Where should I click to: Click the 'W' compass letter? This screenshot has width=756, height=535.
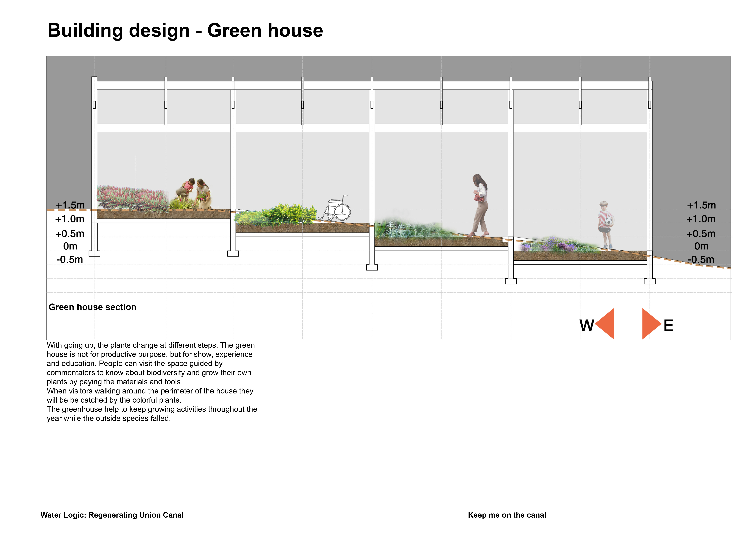tap(586, 325)
